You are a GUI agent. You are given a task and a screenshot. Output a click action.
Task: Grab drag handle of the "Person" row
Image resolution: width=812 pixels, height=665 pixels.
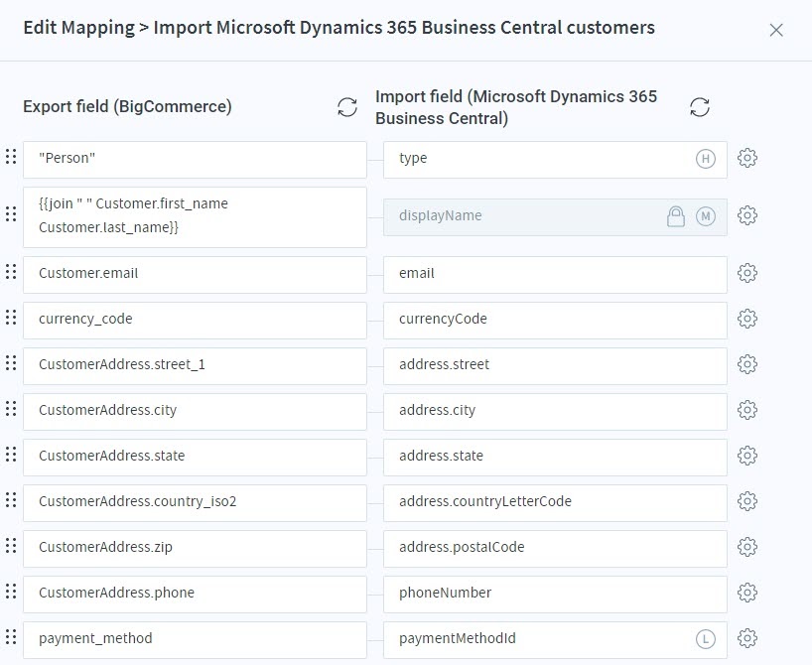pos(11,157)
